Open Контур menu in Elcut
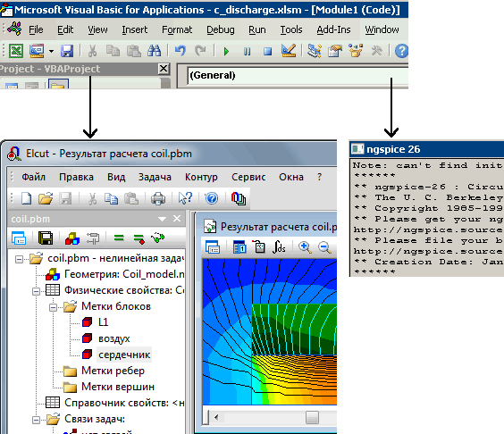 coord(201,177)
